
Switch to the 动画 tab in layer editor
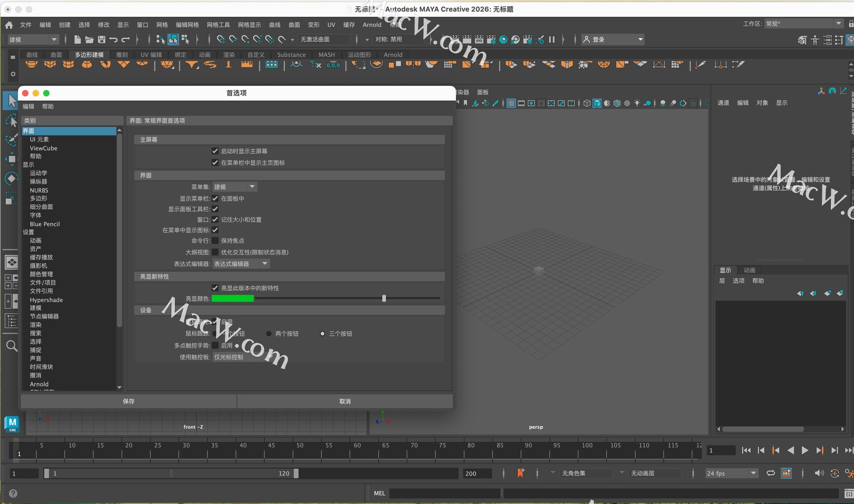[x=749, y=270]
